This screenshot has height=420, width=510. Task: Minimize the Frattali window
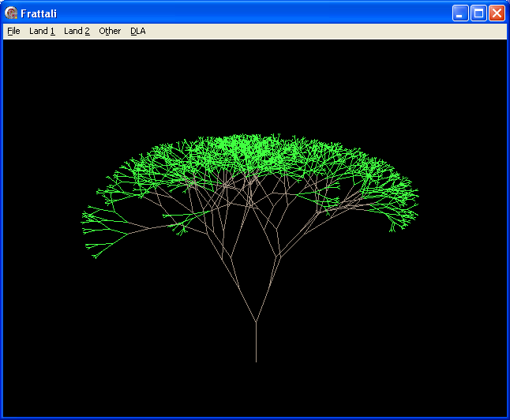click(x=460, y=13)
